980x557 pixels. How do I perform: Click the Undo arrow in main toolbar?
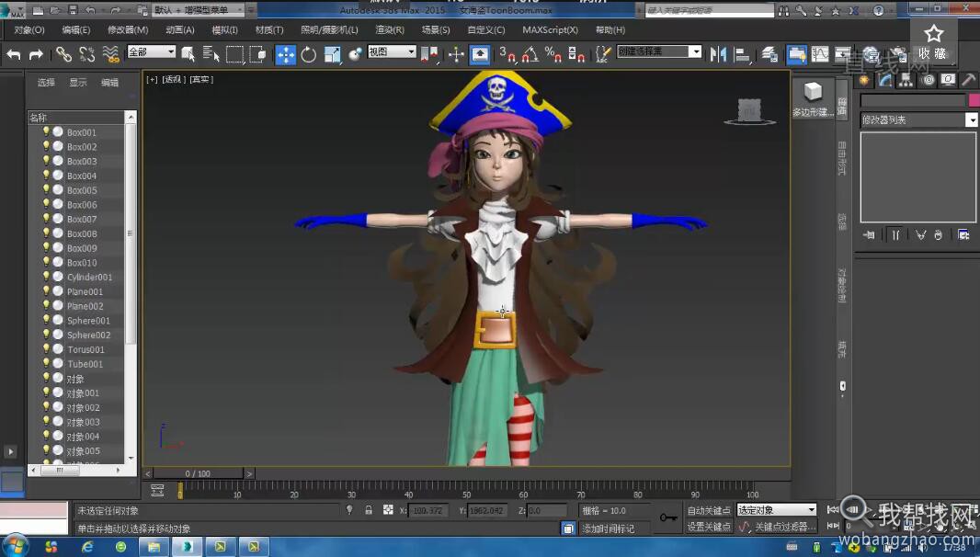click(x=13, y=54)
